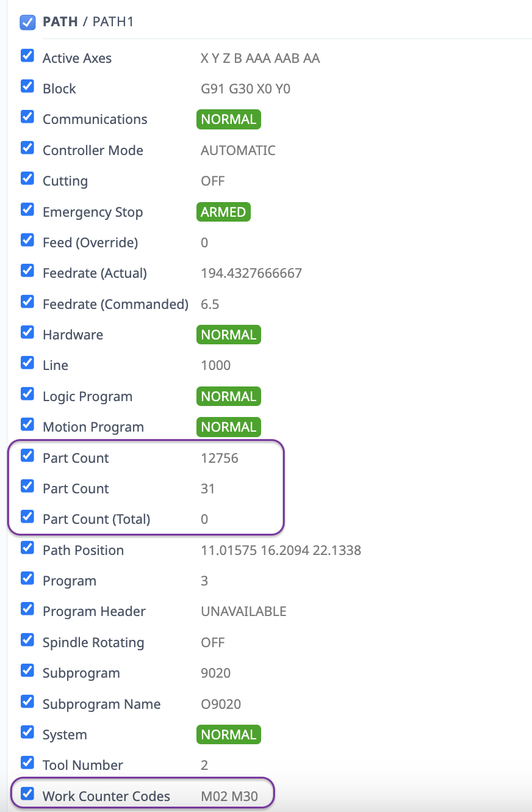Uncheck the PATH / PATH1 header checkbox

pyautogui.click(x=27, y=23)
